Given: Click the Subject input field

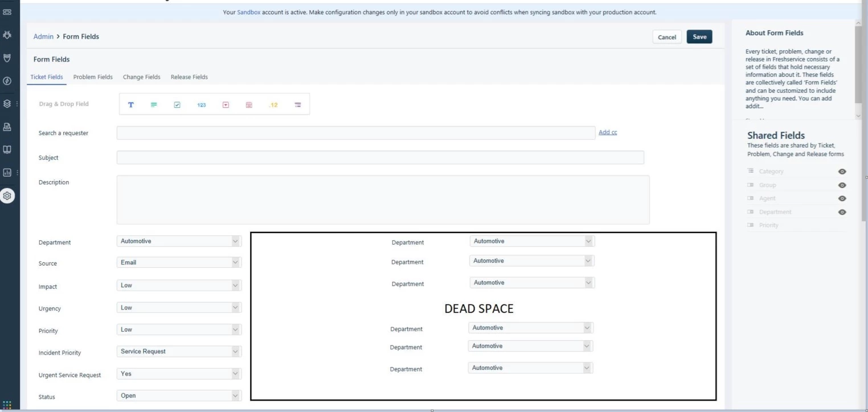Looking at the screenshot, I should click(380, 157).
